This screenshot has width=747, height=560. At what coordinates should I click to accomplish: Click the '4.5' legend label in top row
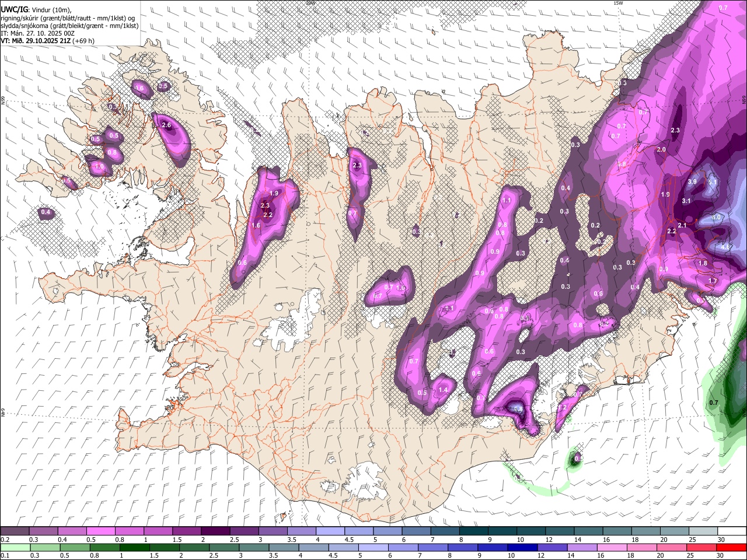[349, 540]
